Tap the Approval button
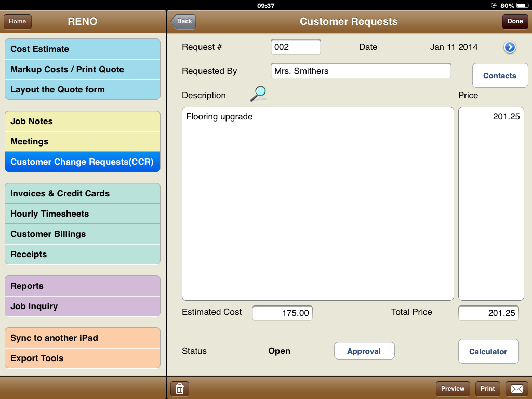532x399 pixels. tap(364, 351)
